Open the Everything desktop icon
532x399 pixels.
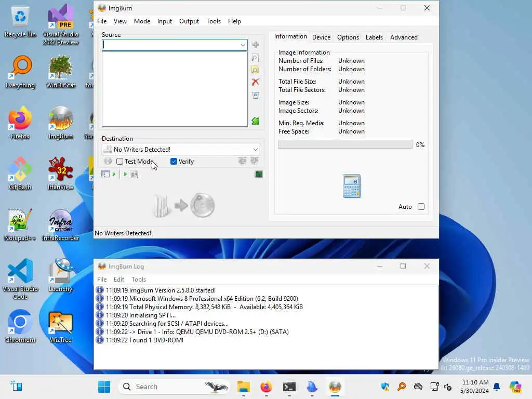point(20,72)
